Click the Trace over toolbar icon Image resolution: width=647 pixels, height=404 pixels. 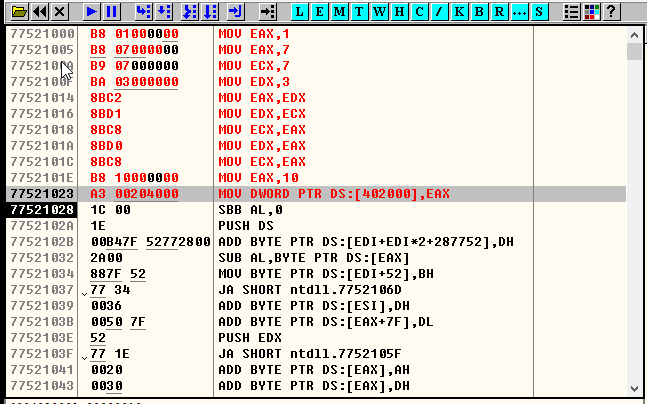point(210,12)
